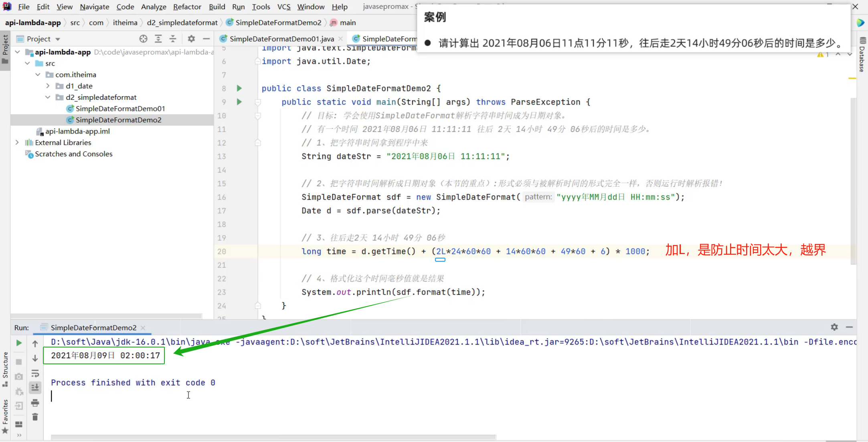This screenshot has width=868, height=442.
Task: Expand External Libraries tree node
Action: (17, 143)
